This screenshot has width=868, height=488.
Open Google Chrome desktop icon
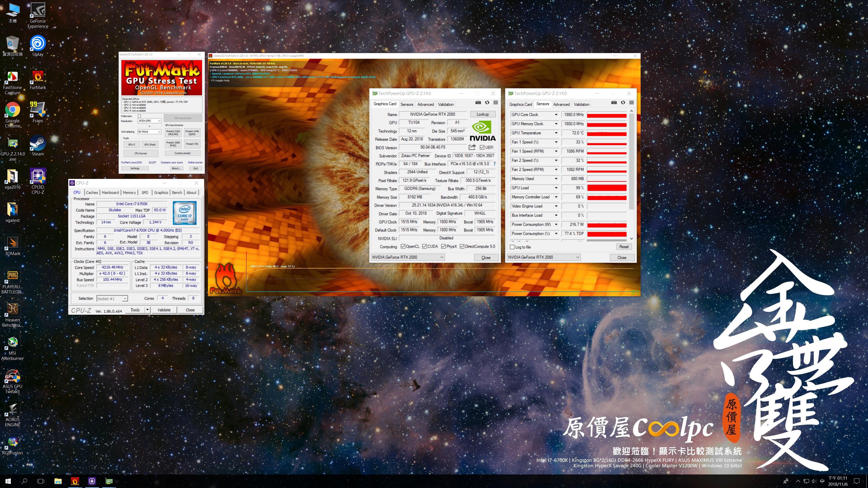tap(12, 115)
